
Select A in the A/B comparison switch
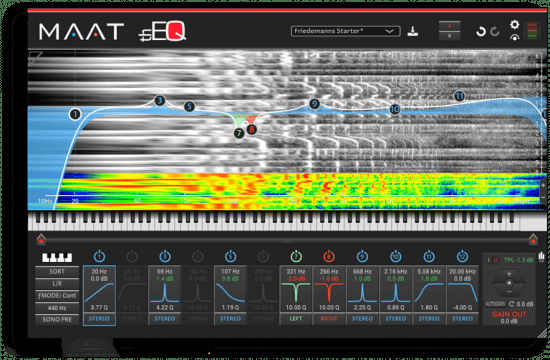(x=449, y=26)
